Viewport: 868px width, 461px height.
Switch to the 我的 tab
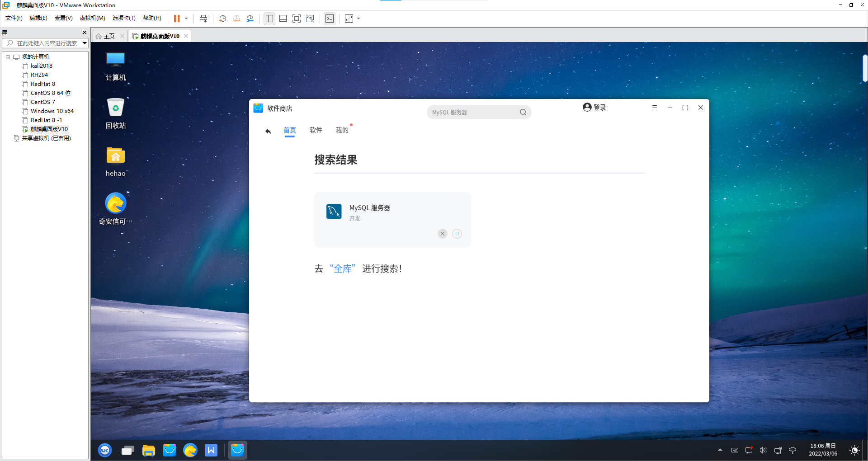pyautogui.click(x=342, y=130)
